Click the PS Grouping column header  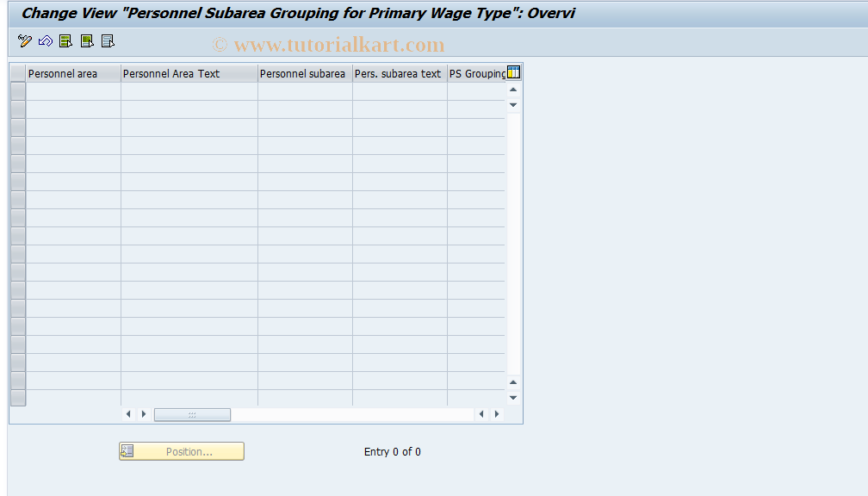click(477, 74)
